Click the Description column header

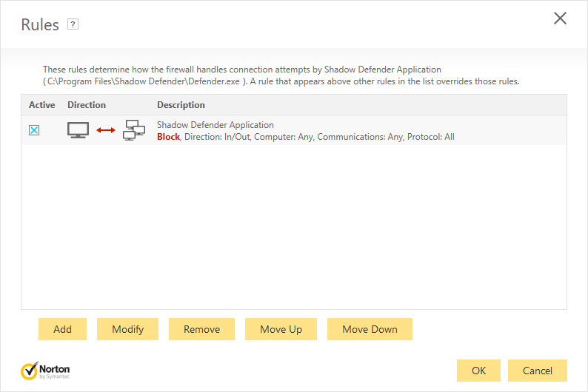[x=181, y=105]
